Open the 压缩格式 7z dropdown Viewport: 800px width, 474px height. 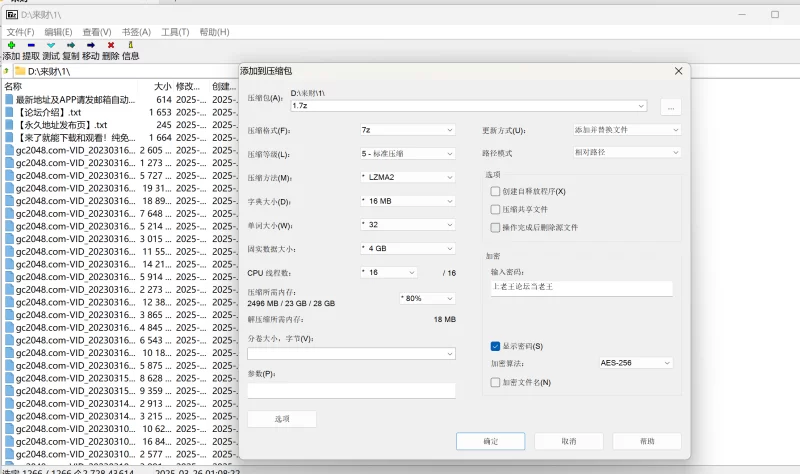[408, 130]
